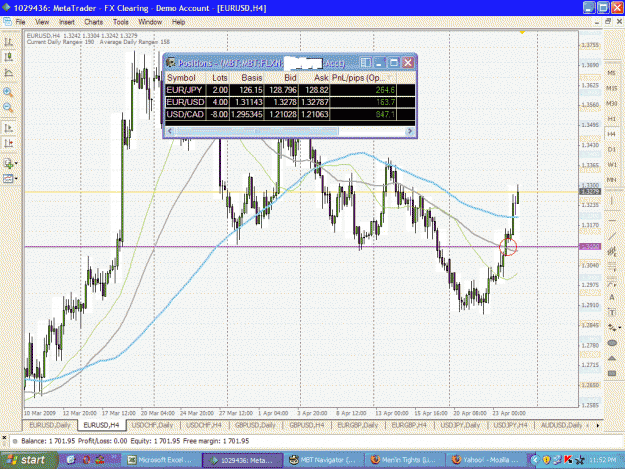Switch to M15 timeframe
Viewport: 625px width, 469px height.
click(x=611, y=88)
